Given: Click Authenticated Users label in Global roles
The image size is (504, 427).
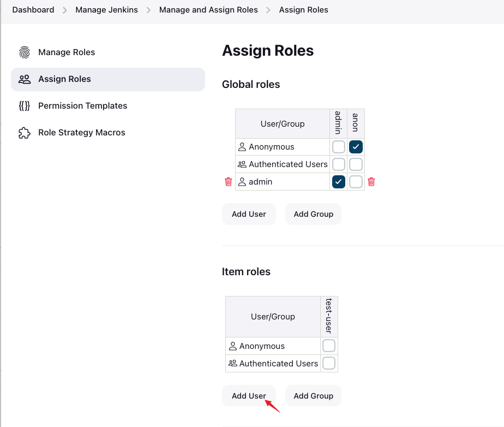Looking at the screenshot, I should click(289, 164).
